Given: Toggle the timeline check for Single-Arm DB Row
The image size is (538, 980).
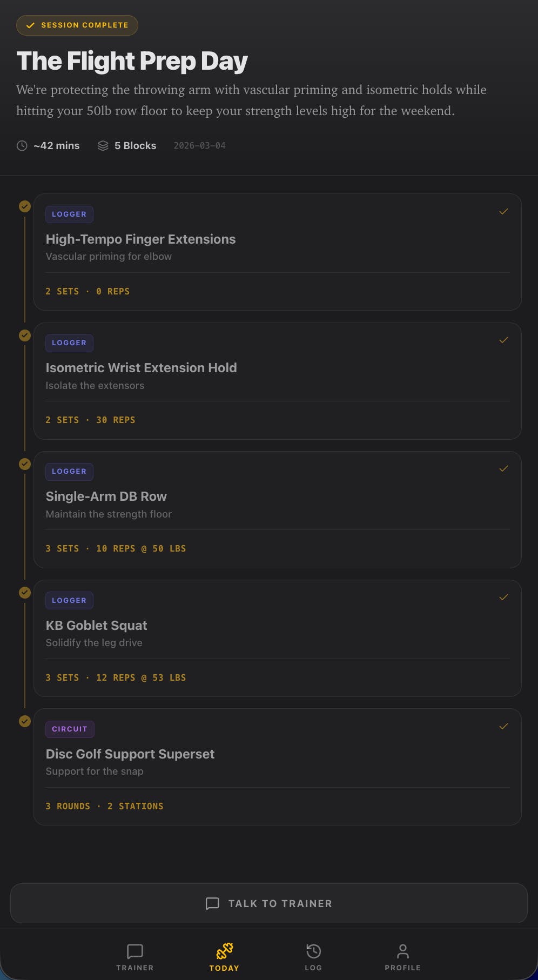Looking at the screenshot, I should [25, 464].
